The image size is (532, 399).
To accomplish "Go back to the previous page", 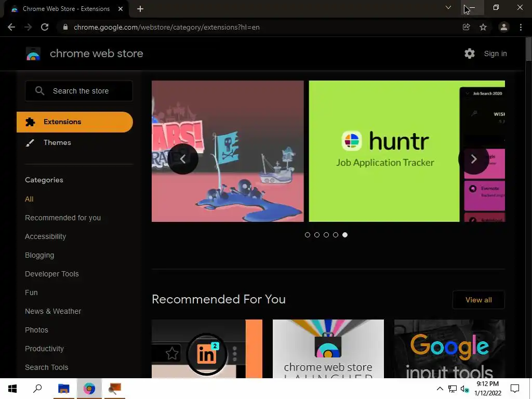I will coord(11,27).
